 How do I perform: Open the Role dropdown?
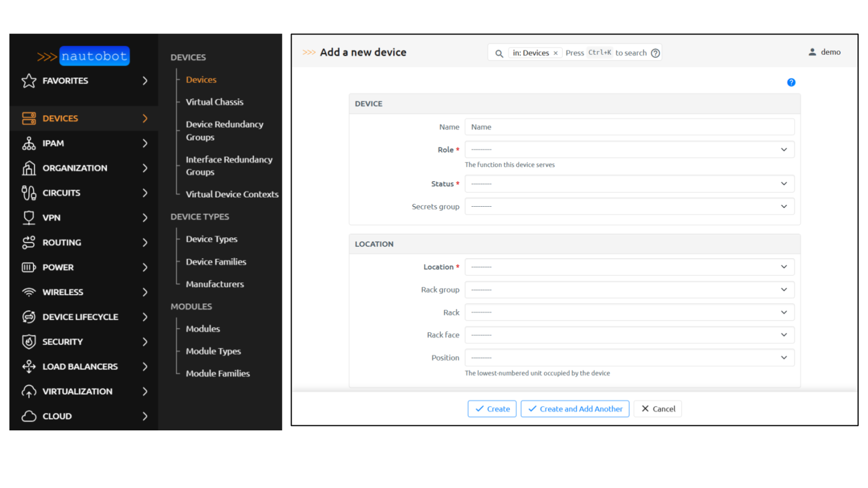(x=629, y=150)
